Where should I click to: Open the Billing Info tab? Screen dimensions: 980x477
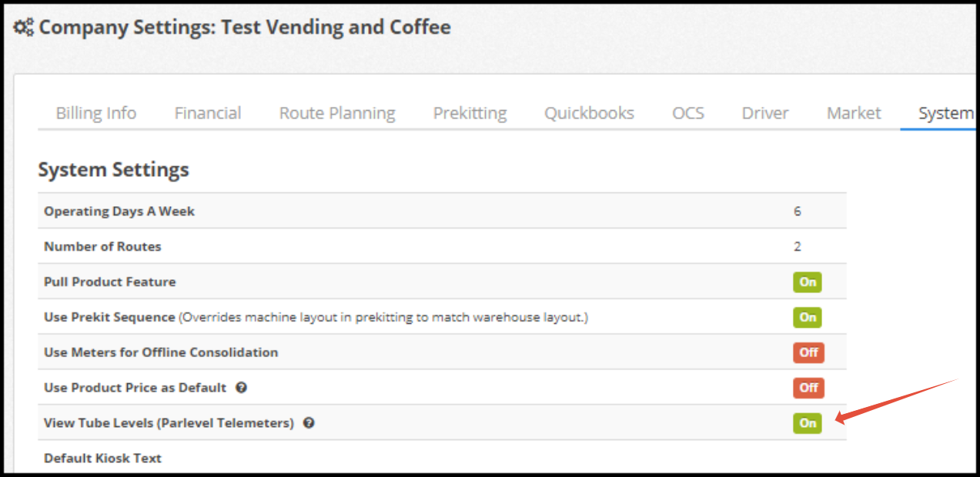[x=96, y=113]
